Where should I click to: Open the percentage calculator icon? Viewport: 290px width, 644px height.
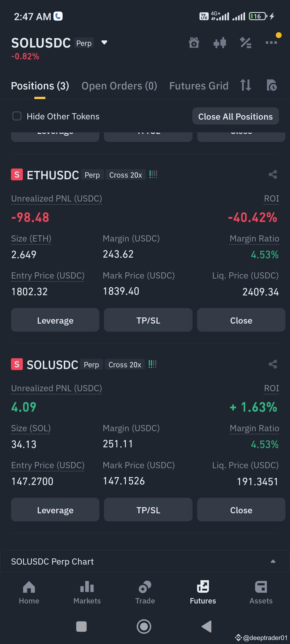click(x=245, y=43)
